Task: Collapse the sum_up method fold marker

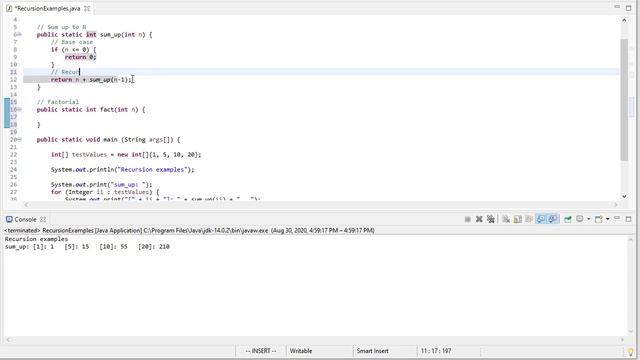Action: click(x=19, y=35)
